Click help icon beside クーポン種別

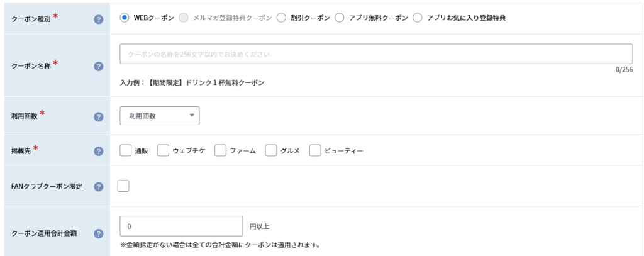(x=98, y=19)
